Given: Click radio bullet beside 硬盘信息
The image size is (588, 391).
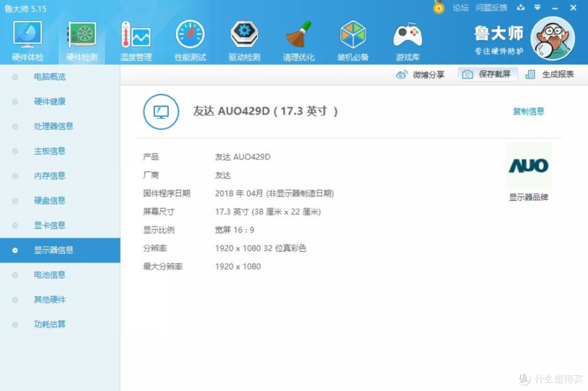Looking at the screenshot, I should click(x=15, y=201).
